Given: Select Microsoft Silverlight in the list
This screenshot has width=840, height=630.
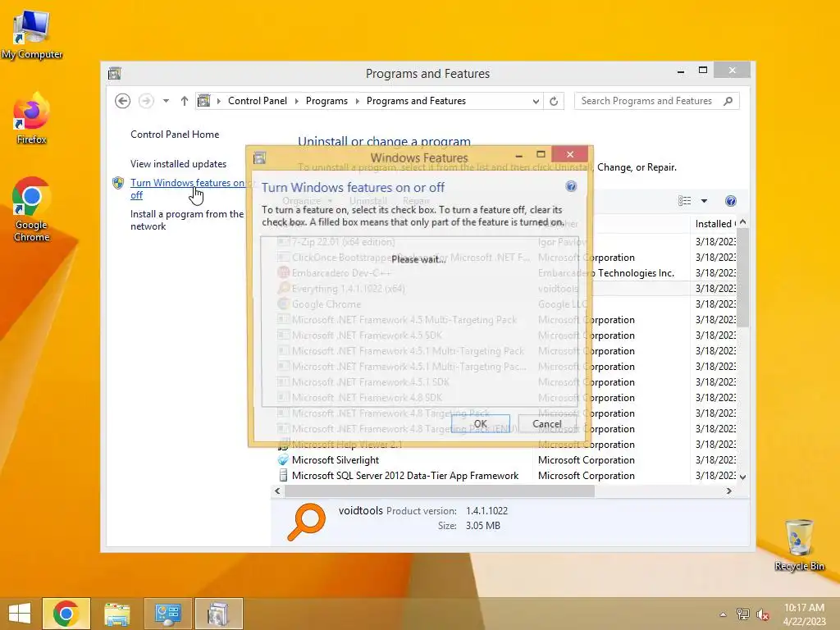Looking at the screenshot, I should pyautogui.click(x=336, y=459).
